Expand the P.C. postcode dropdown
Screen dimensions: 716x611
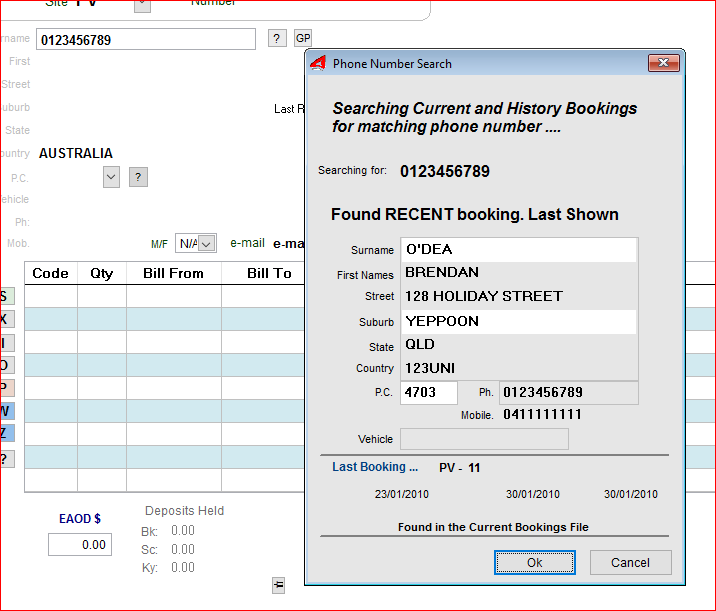click(111, 177)
